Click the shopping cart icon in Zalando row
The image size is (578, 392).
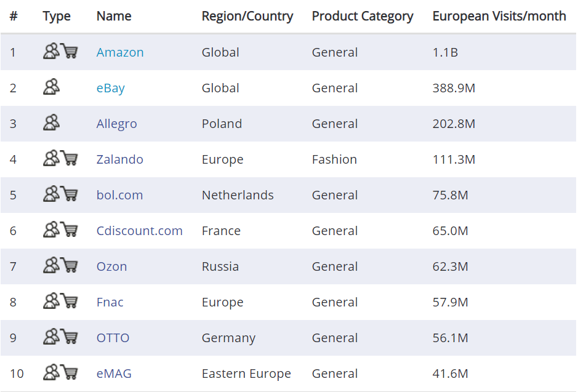pyautogui.click(x=70, y=158)
